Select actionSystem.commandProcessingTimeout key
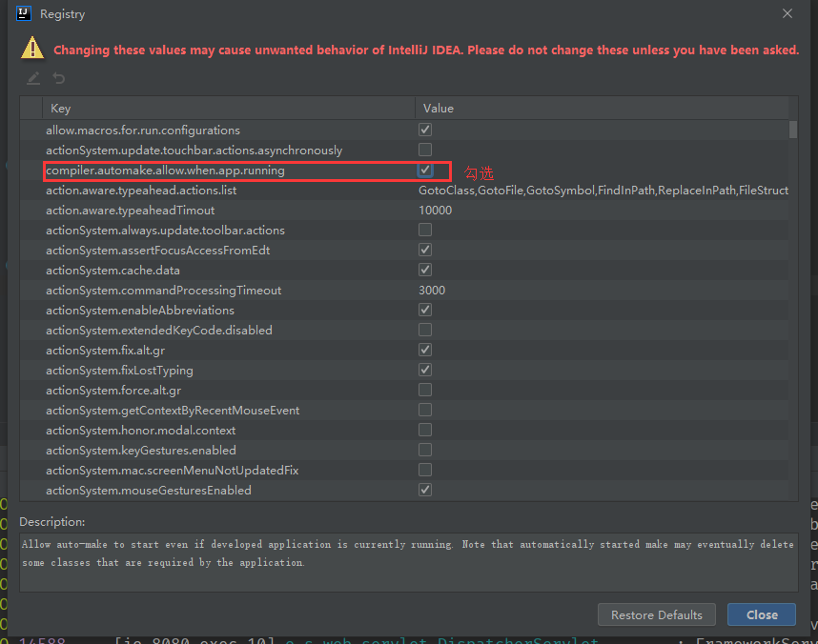818x644 pixels. (x=163, y=290)
